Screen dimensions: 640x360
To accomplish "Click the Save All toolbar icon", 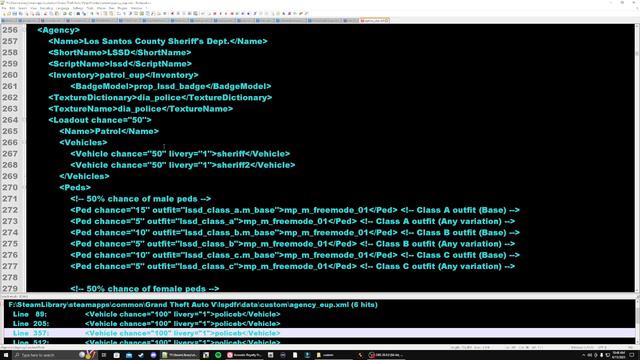I will click(x=20, y=13).
